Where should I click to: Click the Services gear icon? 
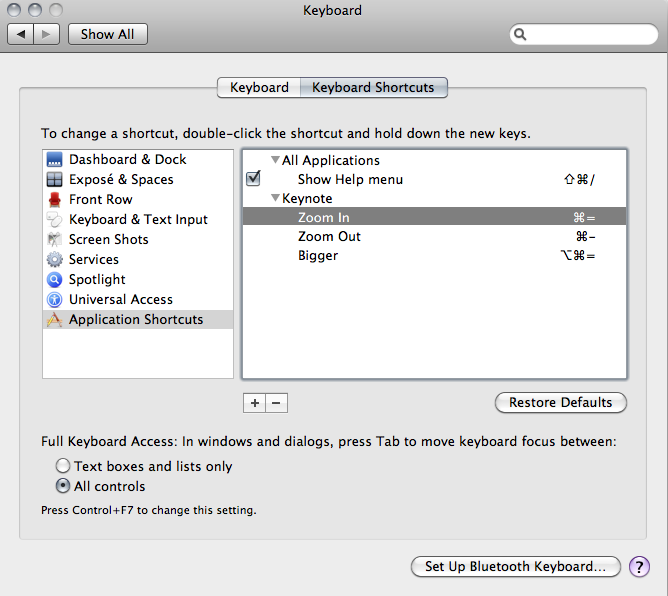tap(54, 260)
